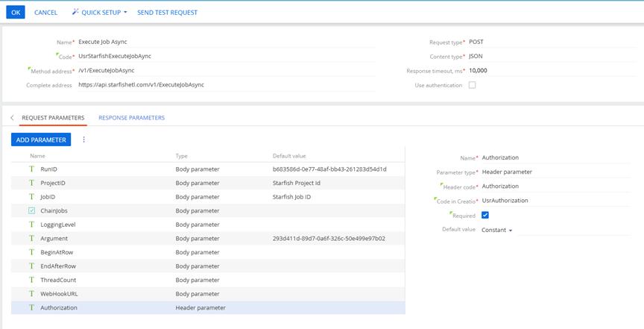The image size is (644, 329).
Task: Select the JobID parameter name
Action: 48,197
